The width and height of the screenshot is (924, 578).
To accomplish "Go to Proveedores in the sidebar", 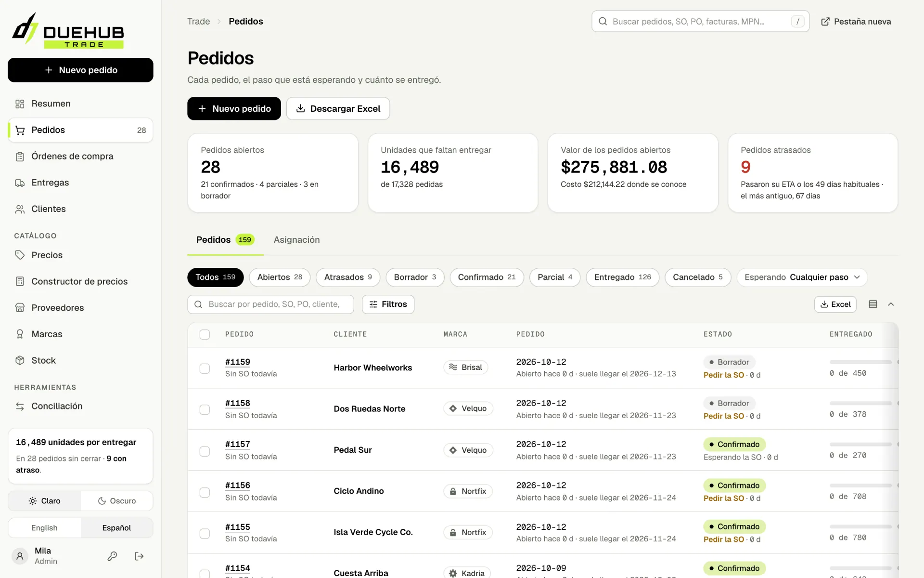I will tap(80, 308).
